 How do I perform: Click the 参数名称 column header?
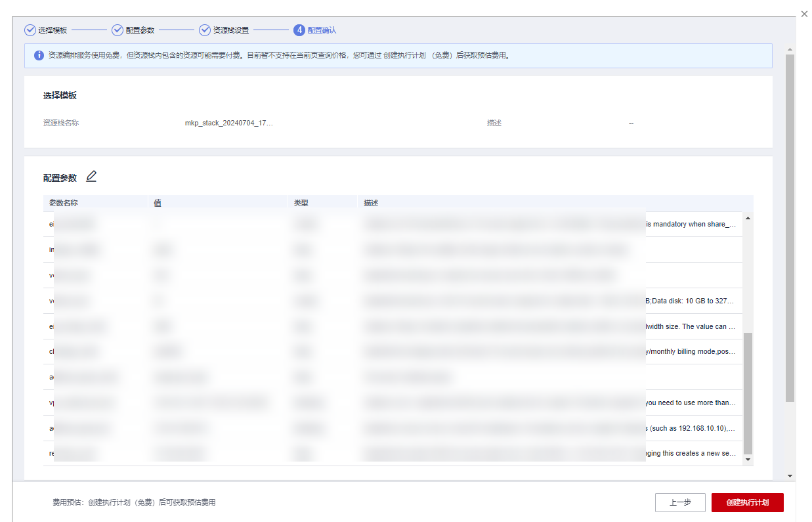coord(64,203)
